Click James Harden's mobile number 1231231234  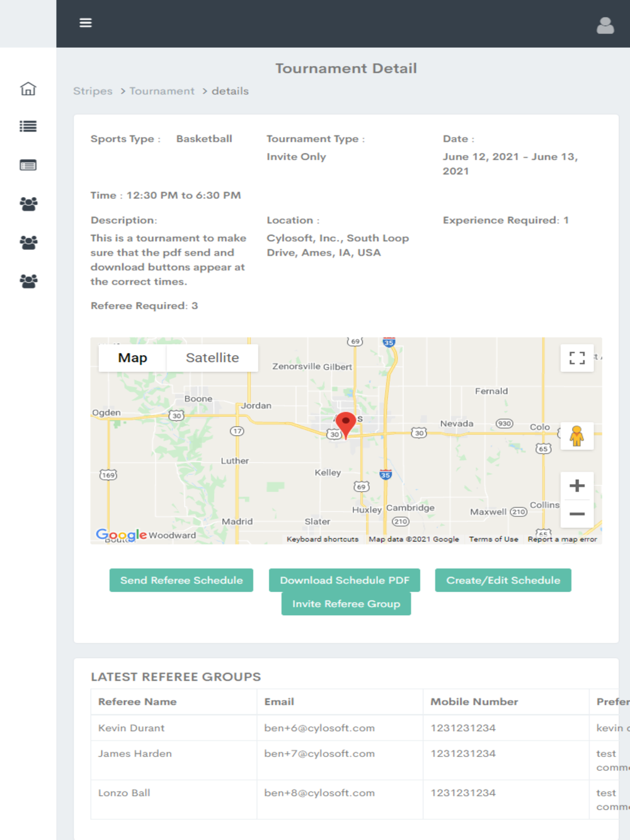pyautogui.click(x=463, y=754)
